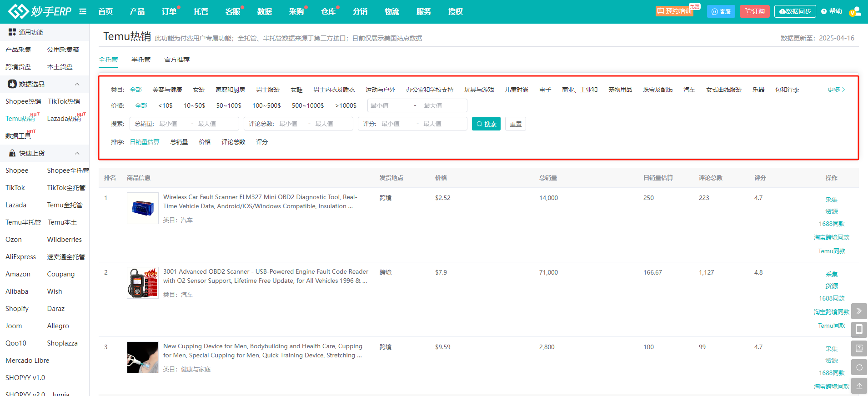Click 1688同款 for the $7.9 product
Viewport: 868px width, 396px height.
[x=832, y=298]
